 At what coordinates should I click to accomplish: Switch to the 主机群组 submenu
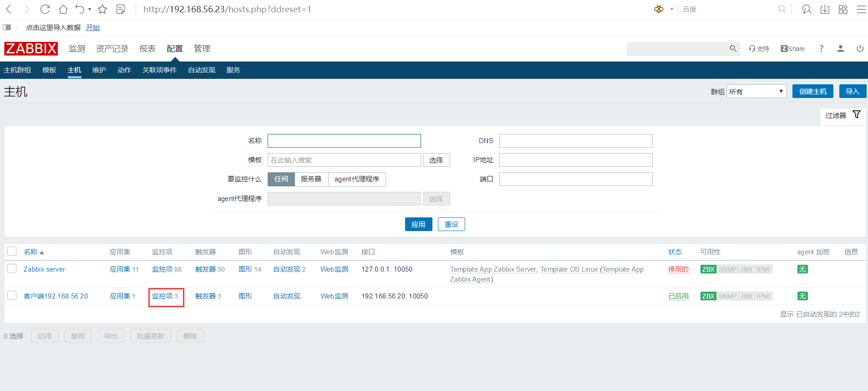coord(17,70)
